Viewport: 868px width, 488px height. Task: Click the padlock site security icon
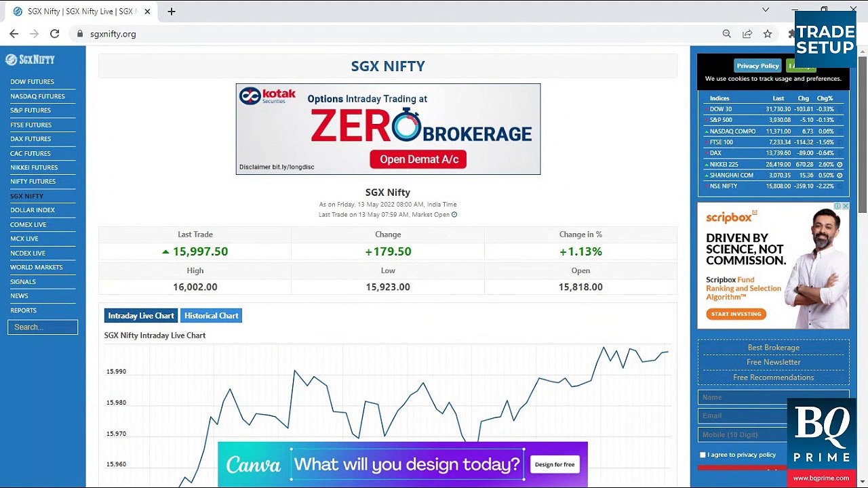[80, 34]
